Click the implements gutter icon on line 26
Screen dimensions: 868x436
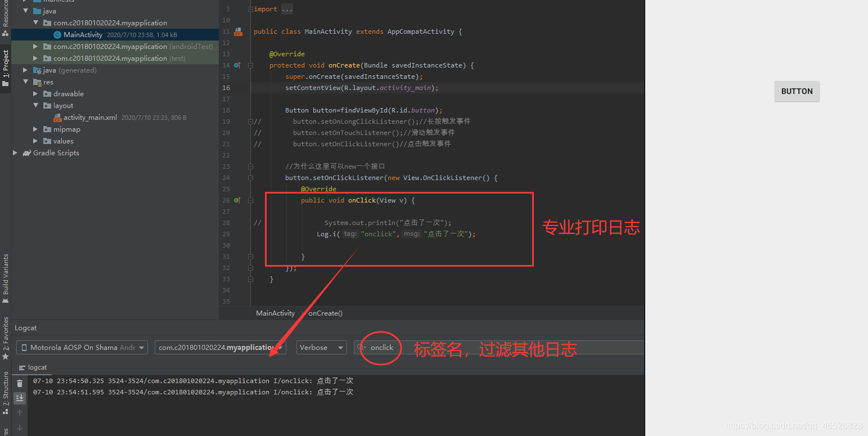click(237, 200)
